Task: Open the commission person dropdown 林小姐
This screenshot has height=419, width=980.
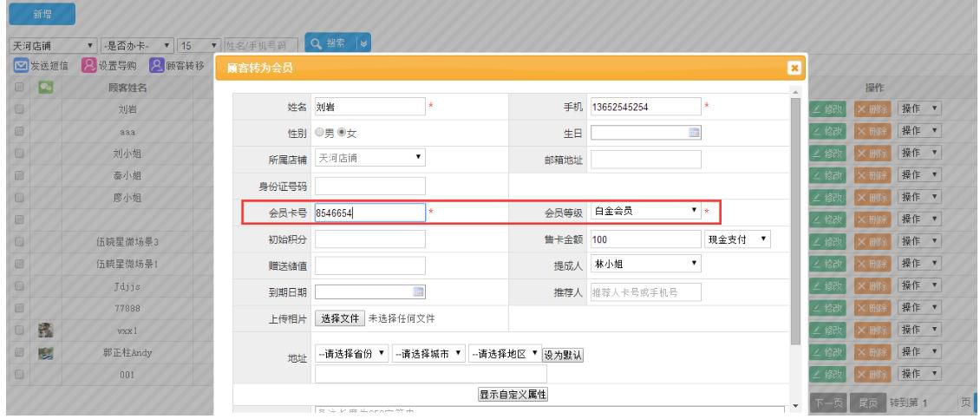Action: coord(644,265)
